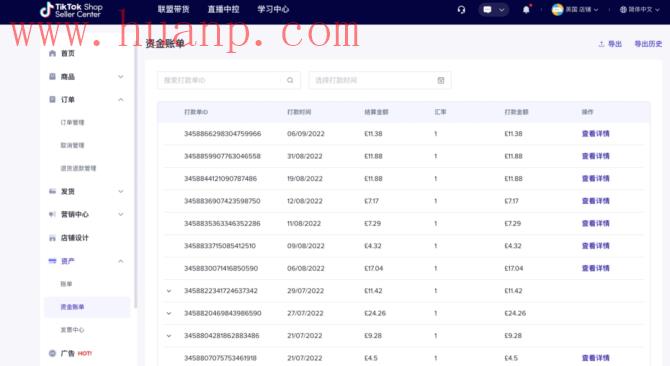The height and width of the screenshot is (366, 670).
Task: Click the TikTok Shop Seller Center logo
Action: 71,10
